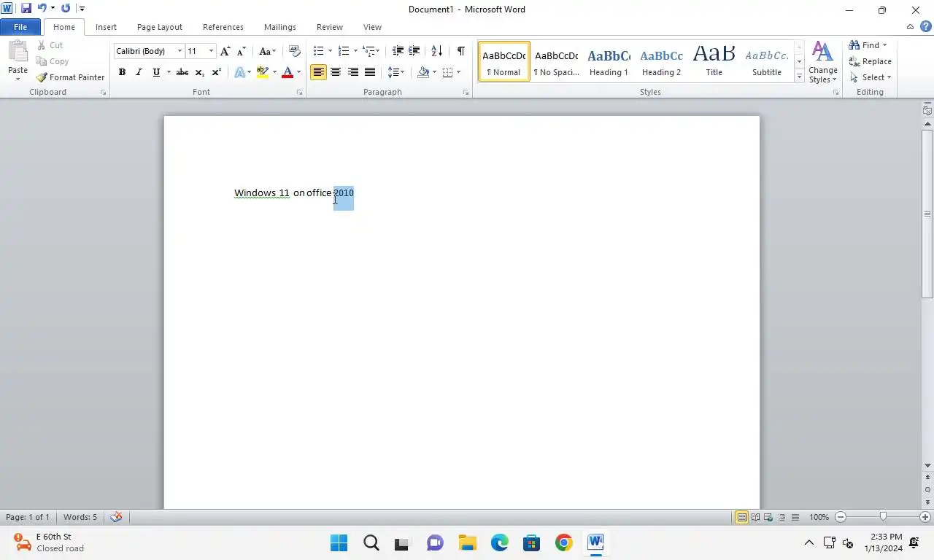Open Google Chrome from the taskbar

point(563,542)
